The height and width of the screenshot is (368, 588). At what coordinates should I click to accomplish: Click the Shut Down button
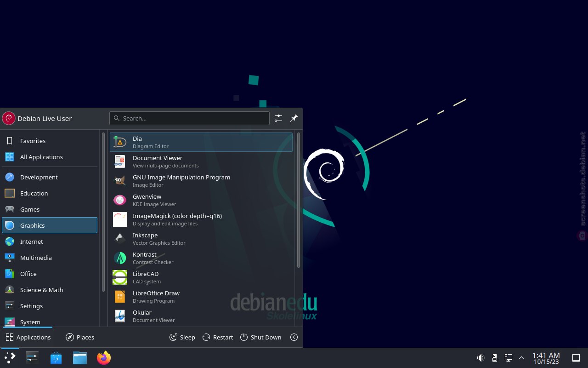coord(260,337)
